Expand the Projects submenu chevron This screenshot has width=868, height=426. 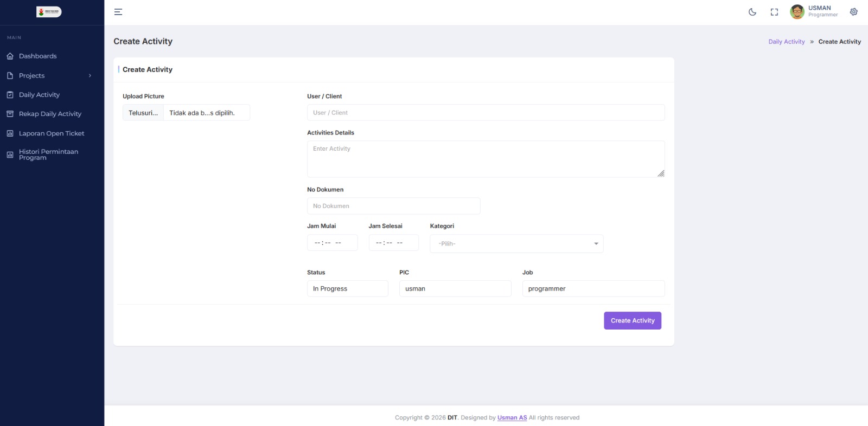(90, 76)
